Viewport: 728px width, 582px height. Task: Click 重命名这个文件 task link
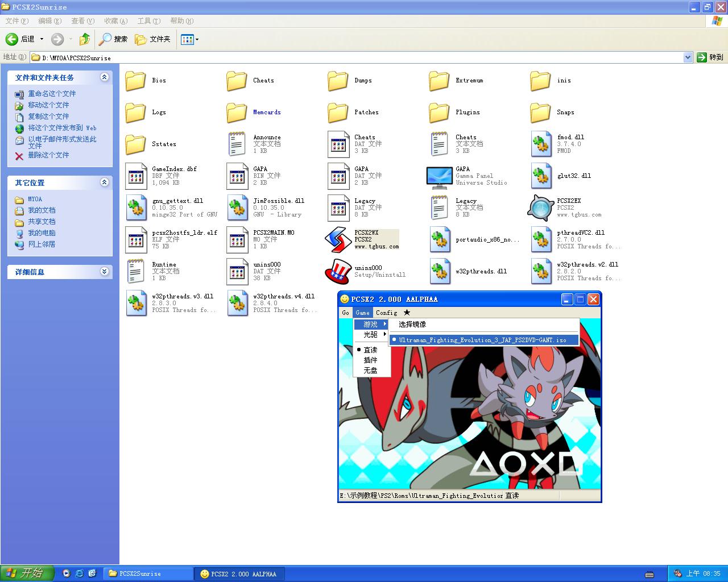52,94
